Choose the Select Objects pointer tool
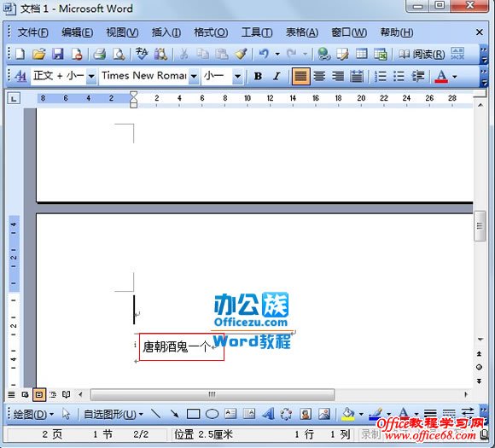Image resolution: width=495 pixels, height=448 pixels. coord(66,414)
